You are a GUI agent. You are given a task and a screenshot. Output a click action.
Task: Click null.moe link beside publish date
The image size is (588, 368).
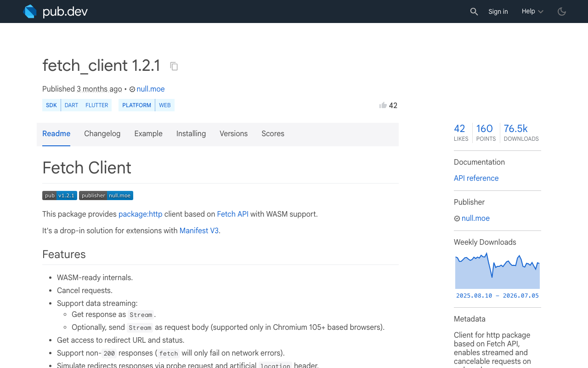point(151,89)
